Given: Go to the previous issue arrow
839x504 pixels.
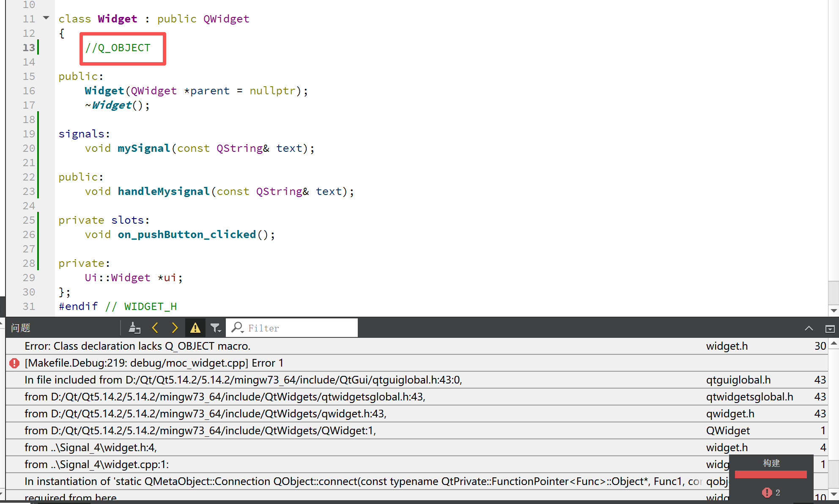Looking at the screenshot, I should pyautogui.click(x=155, y=328).
